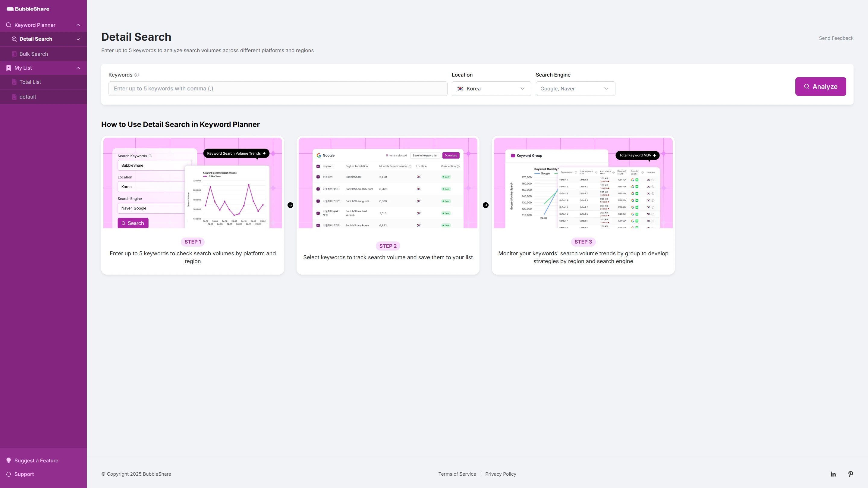The height and width of the screenshot is (488, 868).
Task: Click Send Feedback link
Action: coord(836,38)
